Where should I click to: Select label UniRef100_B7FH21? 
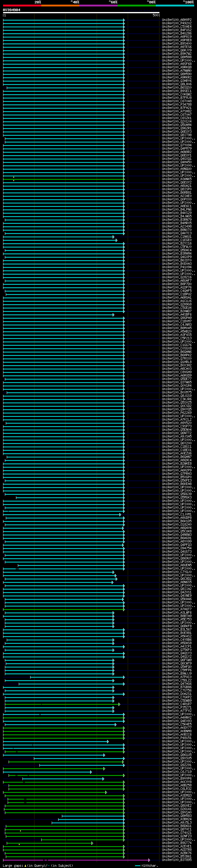point(177,108)
